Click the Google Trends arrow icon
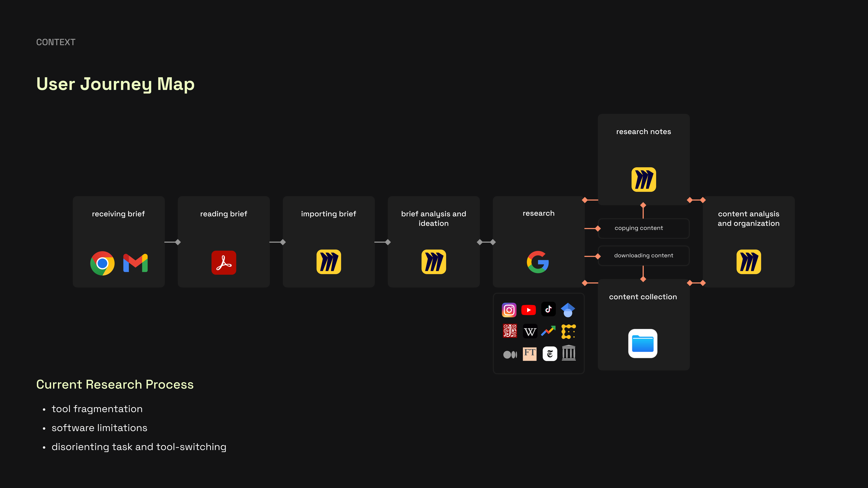This screenshot has width=868, height=488. [548, 331]
